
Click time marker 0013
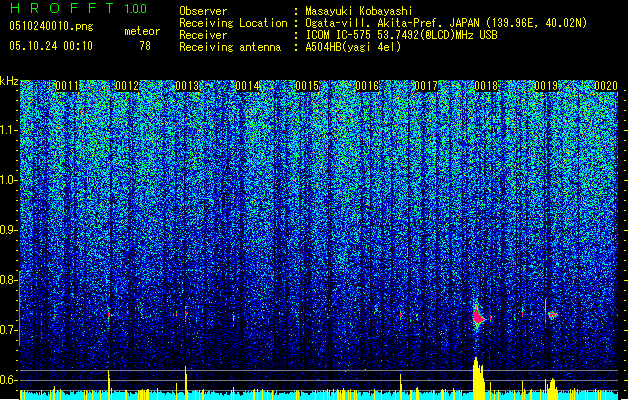[187, 86]
